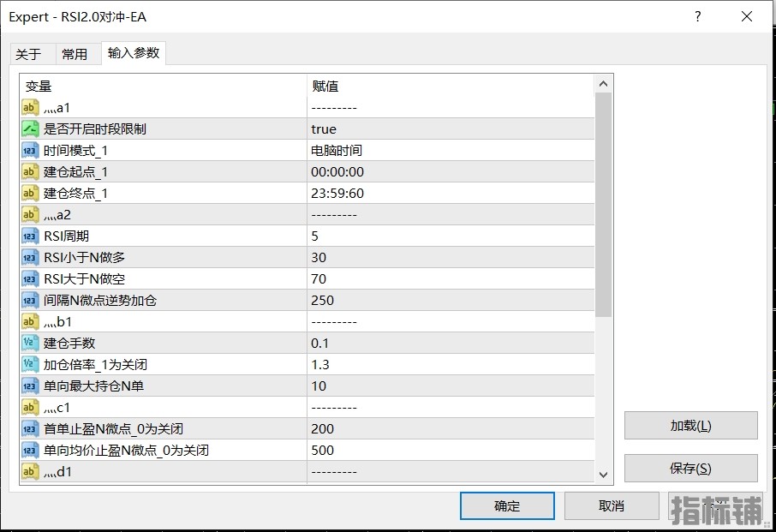Image resolution: width=776 pixels, height=532 pixels.
Task: Click the 23:59:60 value field
Action: [451, 193]
